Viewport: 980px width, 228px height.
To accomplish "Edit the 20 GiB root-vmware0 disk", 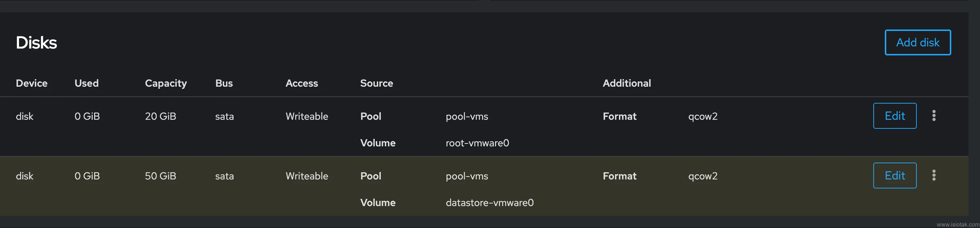I will pyautogui.click(x=895, y=116).
